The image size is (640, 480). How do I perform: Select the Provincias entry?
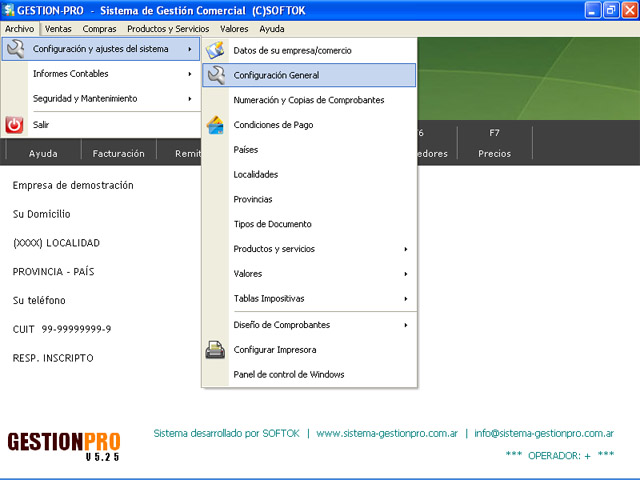[309, 199]
